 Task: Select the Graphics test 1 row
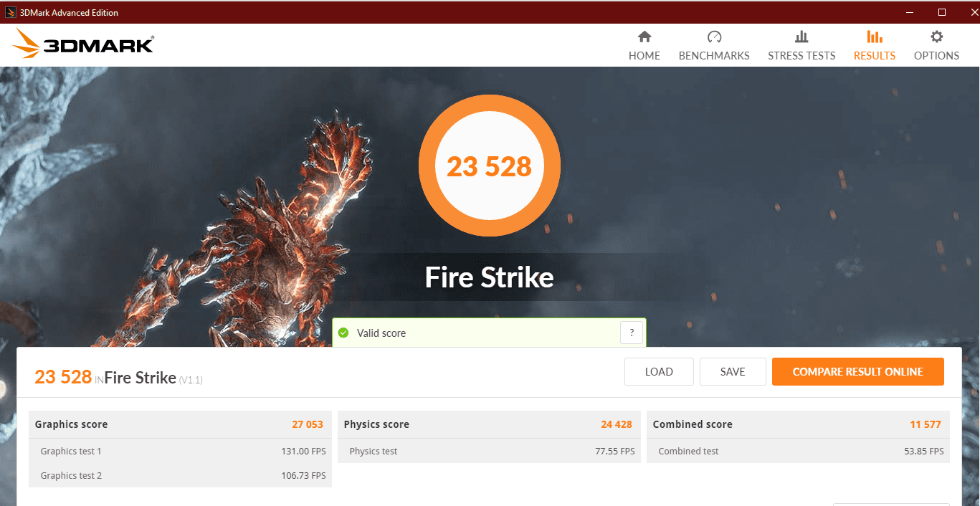(180, 451)
